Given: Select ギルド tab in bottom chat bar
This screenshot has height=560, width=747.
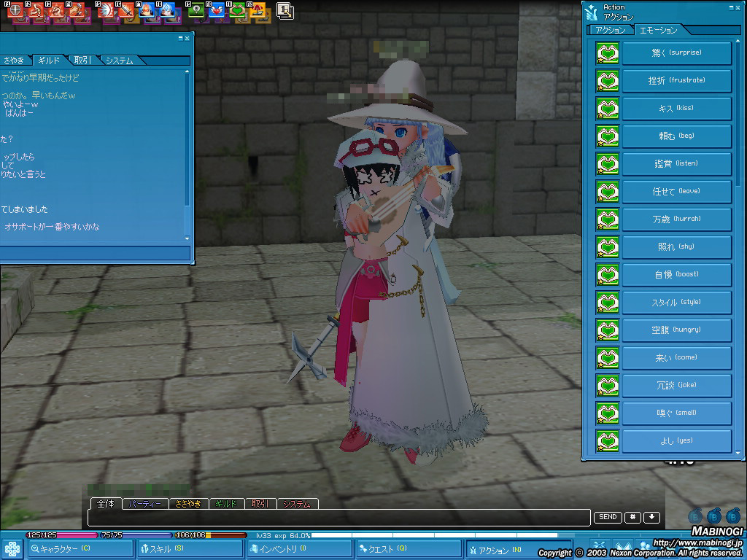Looking at the screenshot, I should coord(227,504).
